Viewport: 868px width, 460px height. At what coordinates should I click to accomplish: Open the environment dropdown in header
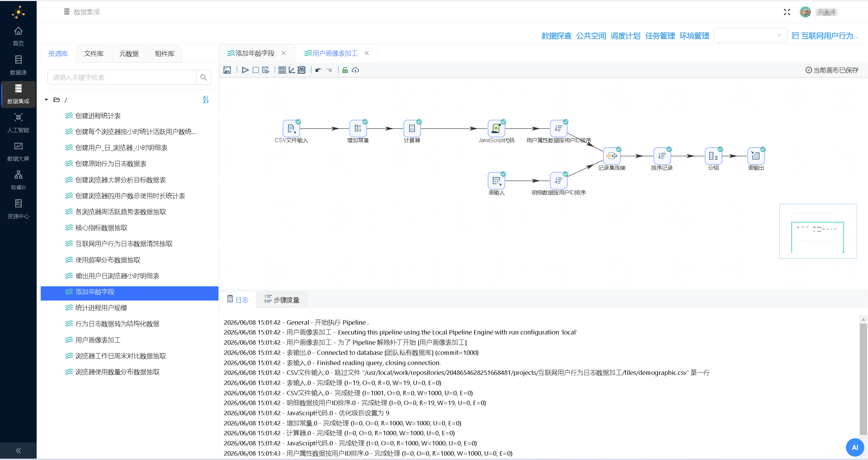(750, 35)
